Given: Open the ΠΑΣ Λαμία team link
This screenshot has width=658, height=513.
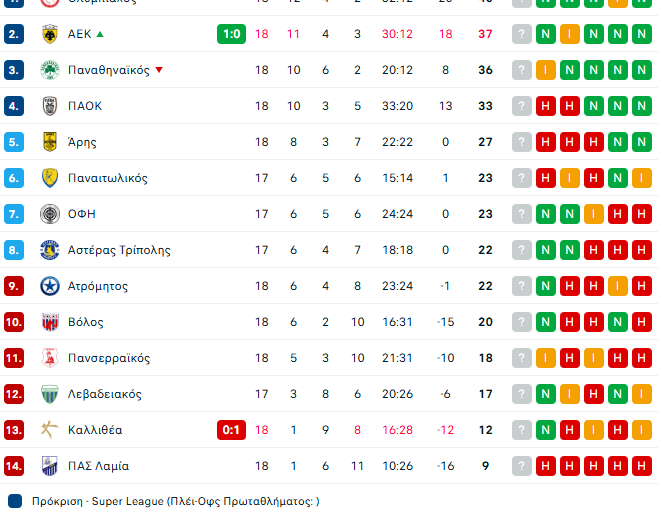Looking at the screenshot, I should 98,466.
